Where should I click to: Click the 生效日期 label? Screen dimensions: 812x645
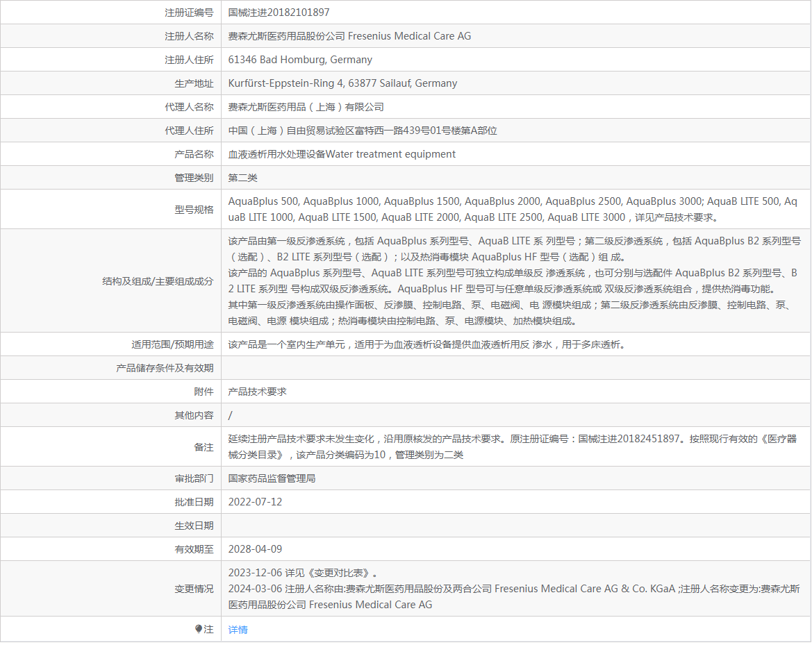[x=194, y=526]
